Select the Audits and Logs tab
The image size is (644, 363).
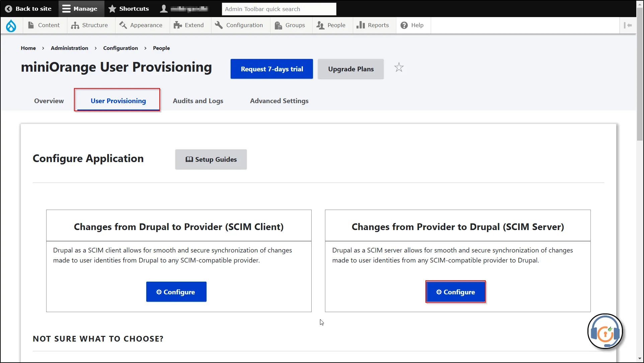point(198,100)
